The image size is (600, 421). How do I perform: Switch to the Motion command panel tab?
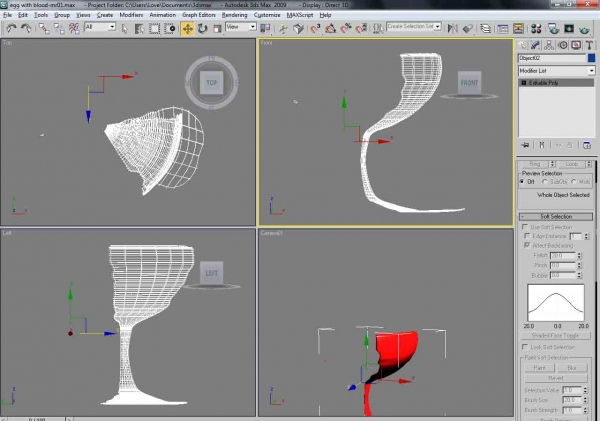pos(562,46)
